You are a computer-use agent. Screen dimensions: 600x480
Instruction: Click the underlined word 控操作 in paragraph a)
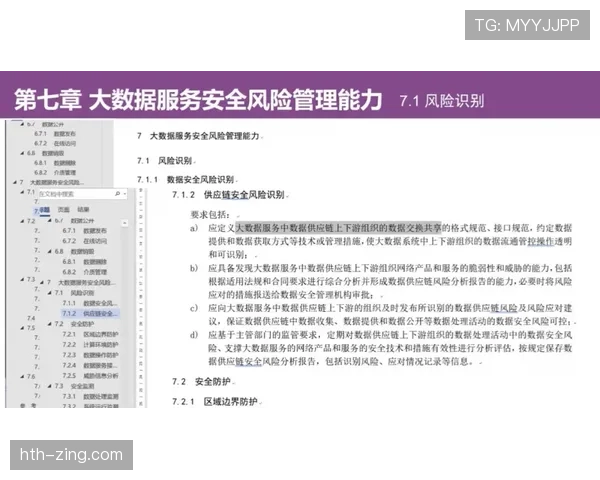coord(540,241)
